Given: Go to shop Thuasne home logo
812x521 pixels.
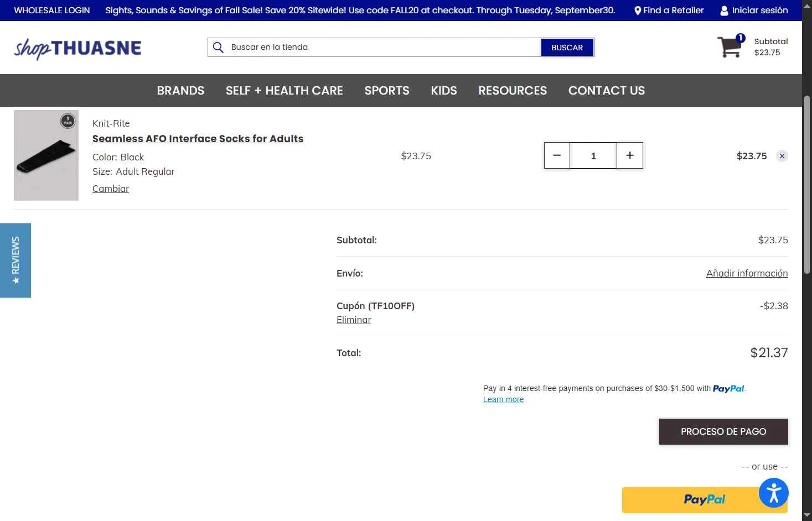Looking at the screenshot, I should (x=77, y=48).
